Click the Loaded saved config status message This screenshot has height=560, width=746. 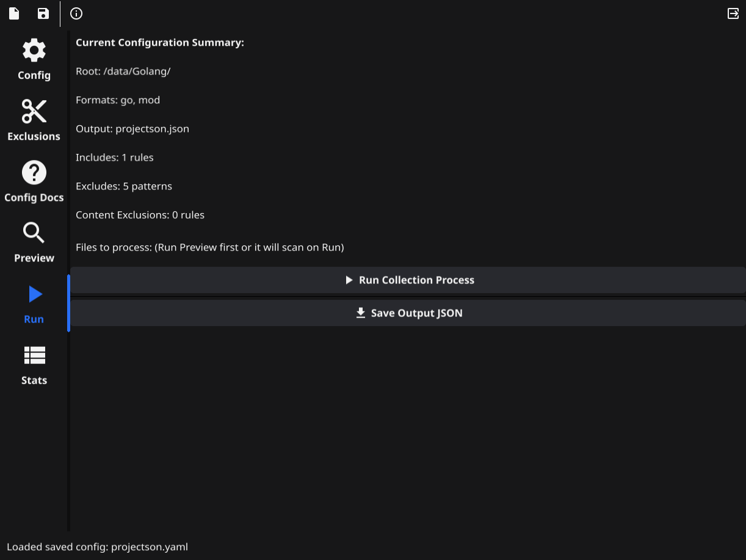[97, 547]
